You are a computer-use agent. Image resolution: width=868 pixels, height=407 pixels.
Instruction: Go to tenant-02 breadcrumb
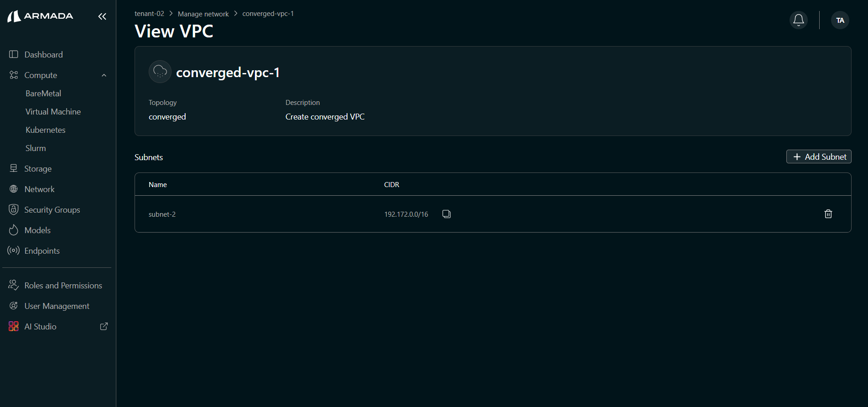click(149, 14)
